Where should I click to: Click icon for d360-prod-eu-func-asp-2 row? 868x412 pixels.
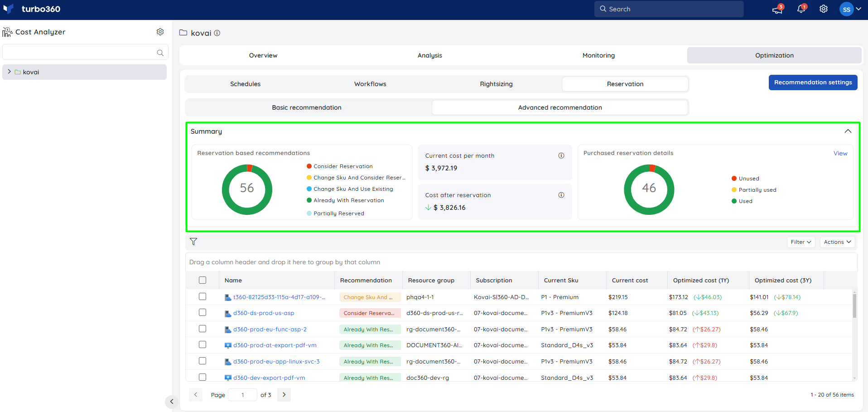tap(228, 330)
